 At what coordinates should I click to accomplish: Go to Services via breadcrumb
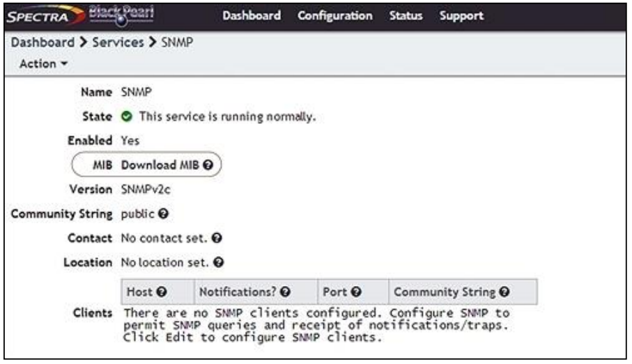point(118,42)
